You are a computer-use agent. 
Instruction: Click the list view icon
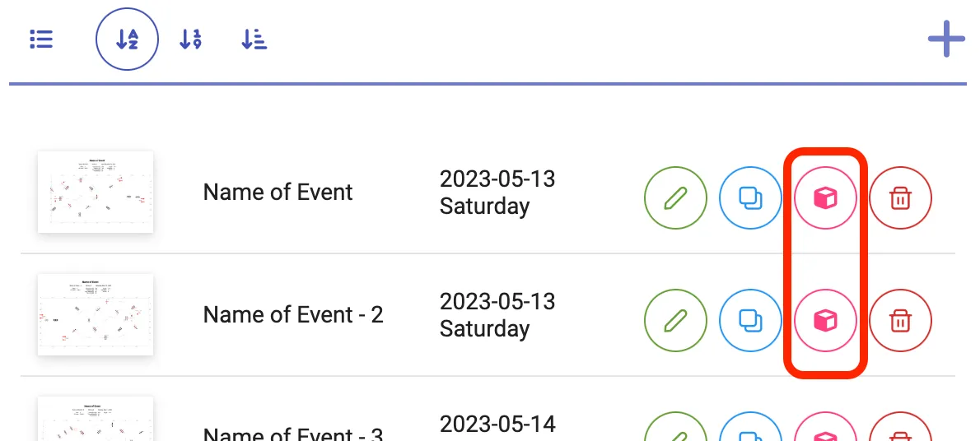41,39
